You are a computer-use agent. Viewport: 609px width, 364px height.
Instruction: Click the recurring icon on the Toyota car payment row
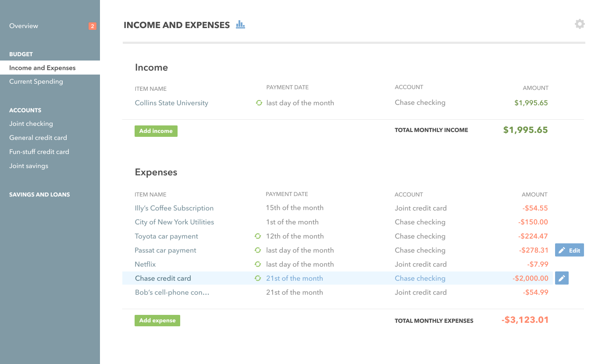coord(258,236)
